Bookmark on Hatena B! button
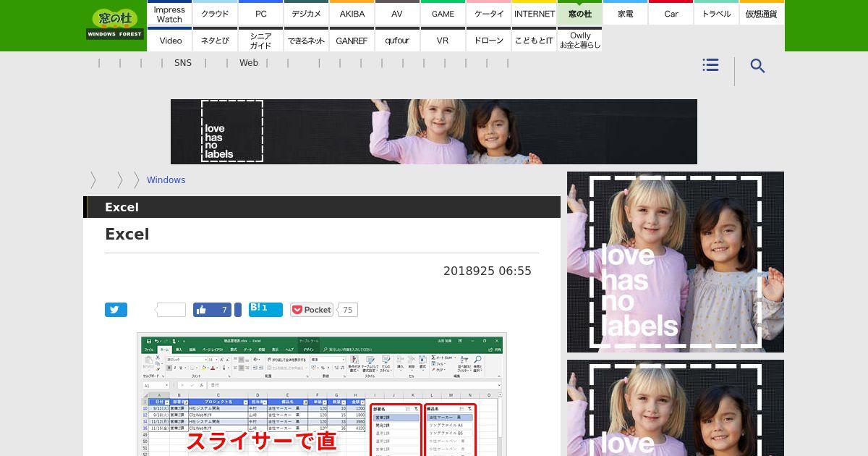868x456 pixels. coord(265,309)
